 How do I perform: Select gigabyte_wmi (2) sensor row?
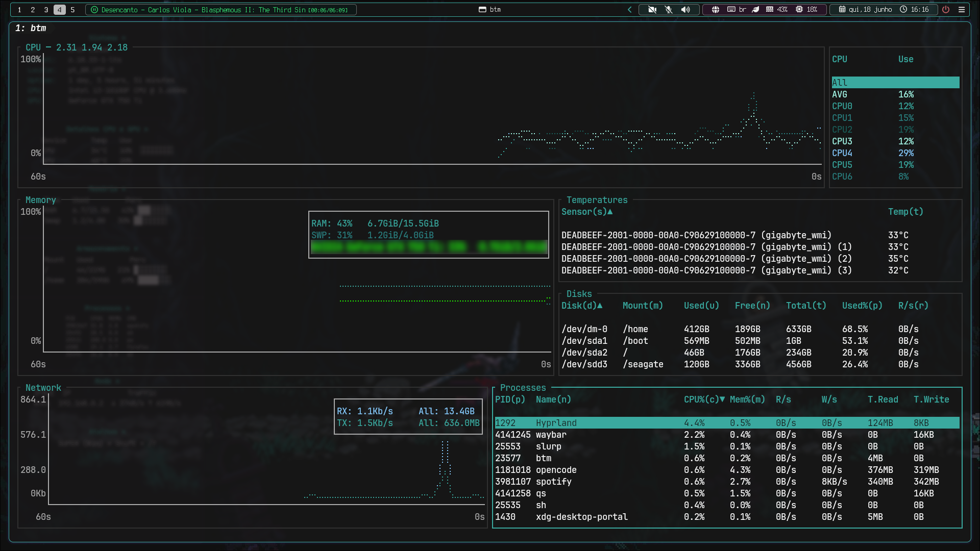[x=760, y=259]
